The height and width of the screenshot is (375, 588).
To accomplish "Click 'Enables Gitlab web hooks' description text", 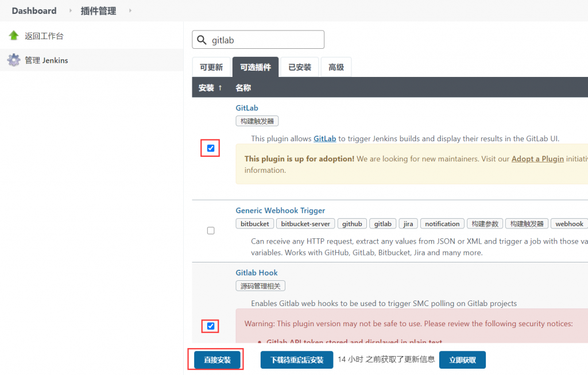I will point(384,303).
